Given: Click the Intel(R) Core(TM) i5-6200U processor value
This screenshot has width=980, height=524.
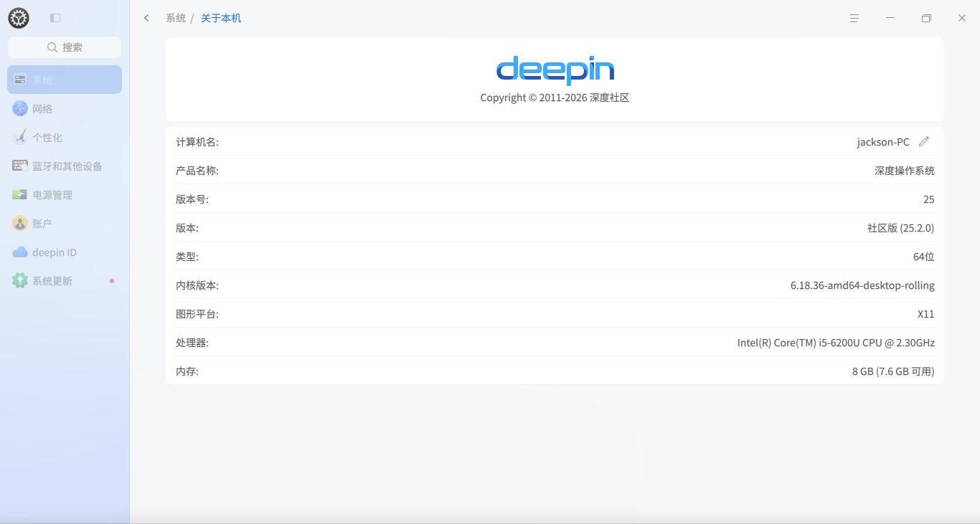Looking at the screenshot, I should pyautogui.click(x=836, y=343).
